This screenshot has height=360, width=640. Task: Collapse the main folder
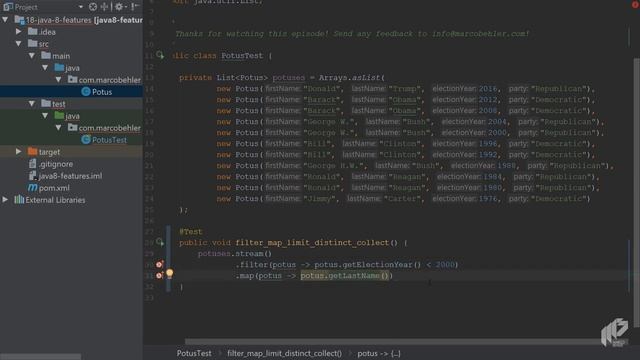tap(32, 56)
